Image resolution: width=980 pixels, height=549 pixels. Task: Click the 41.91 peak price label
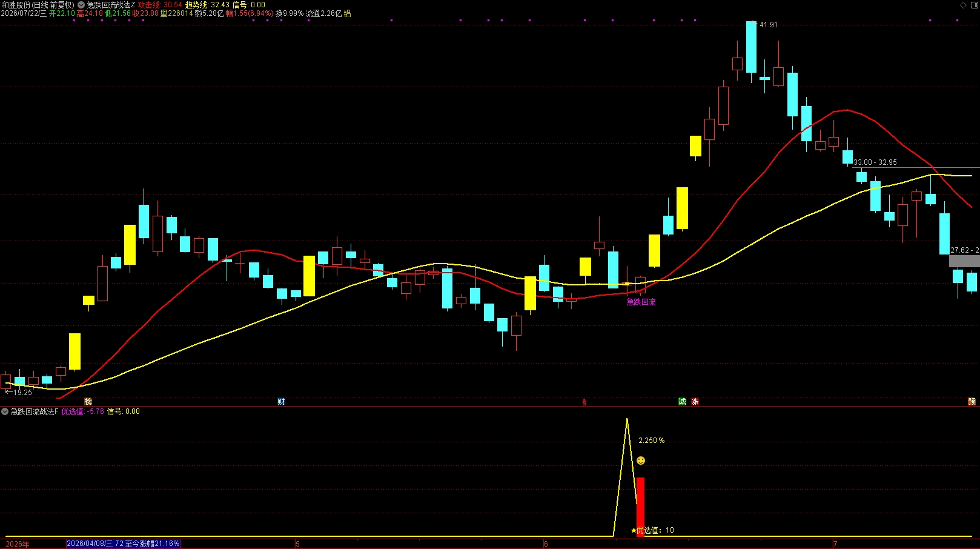click(768, 25)
